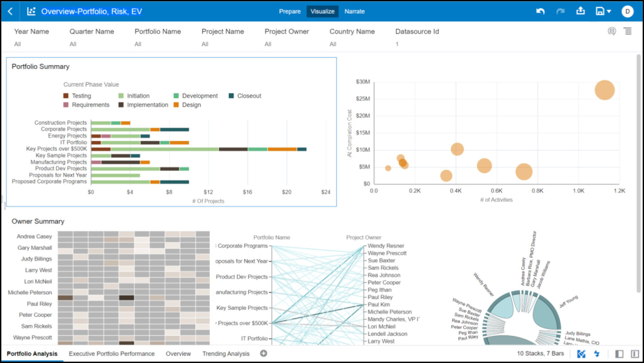Select the Portfolio Analysis canvas tab

(32, 354)
